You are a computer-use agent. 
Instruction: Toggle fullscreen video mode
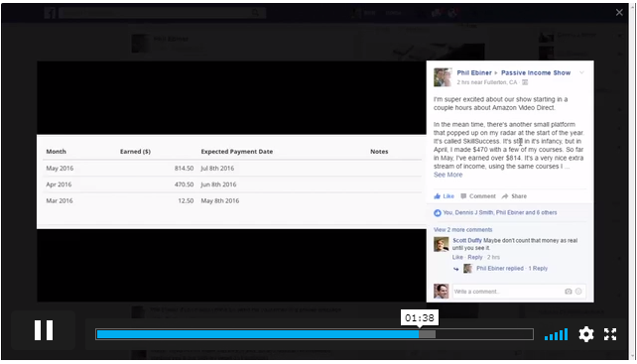pyautogui.click(x=610, y=334)
